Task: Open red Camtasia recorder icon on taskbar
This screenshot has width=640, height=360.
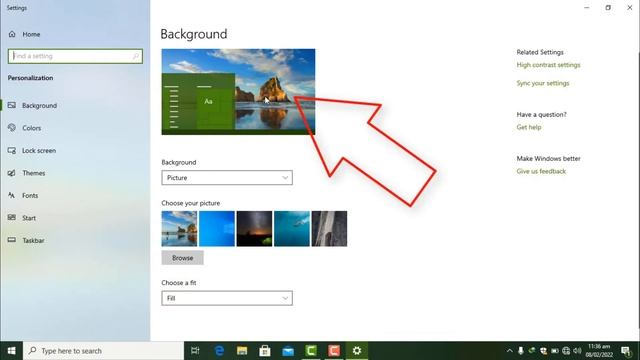Action: point(334,351)
